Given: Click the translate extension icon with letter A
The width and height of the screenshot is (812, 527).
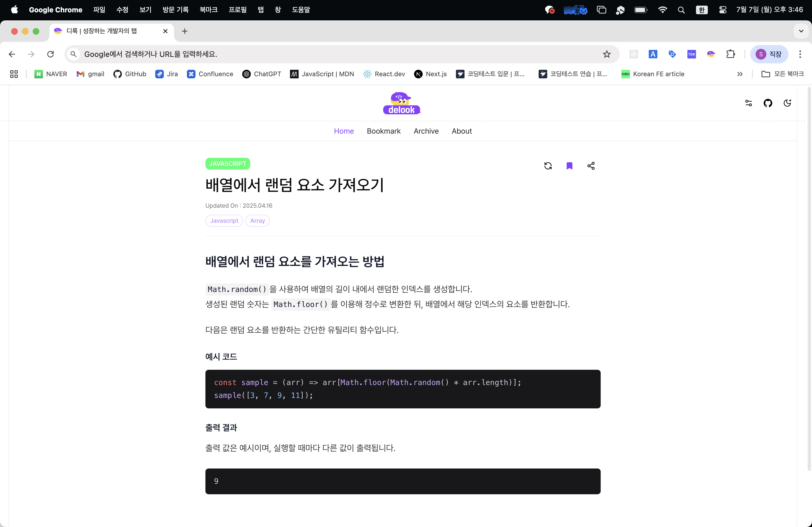Looking at the screenshot, I should click(653, 54).
